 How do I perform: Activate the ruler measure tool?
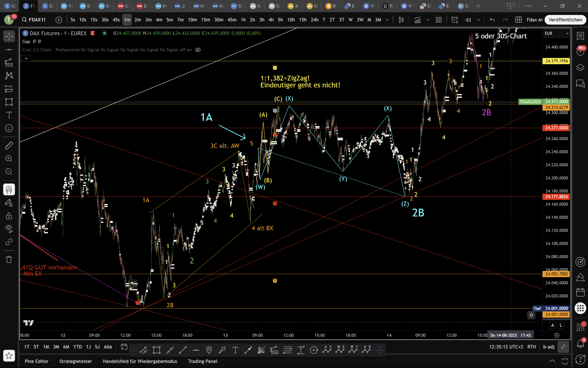[x=9, y=146]
